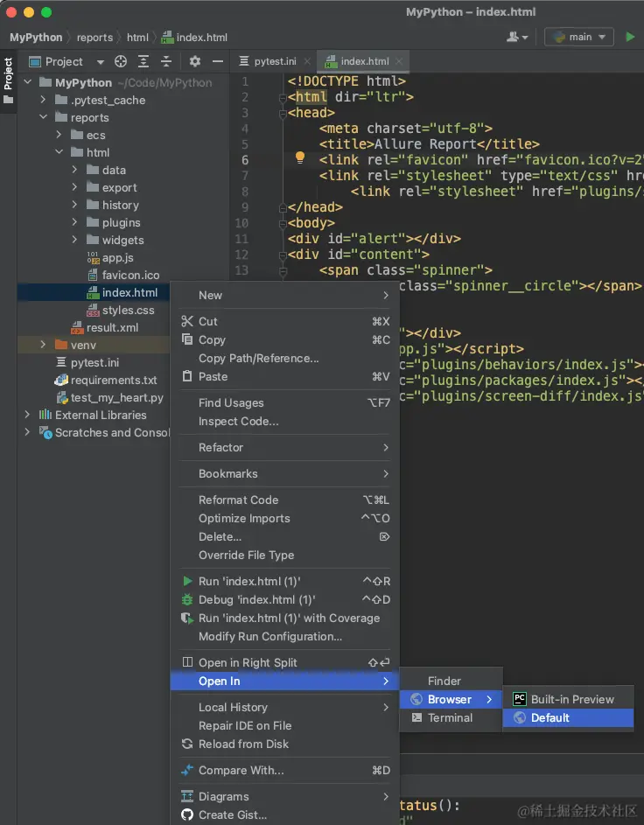
Task: Select Reformat Code menu item
Action: click(x=284, y=500)
